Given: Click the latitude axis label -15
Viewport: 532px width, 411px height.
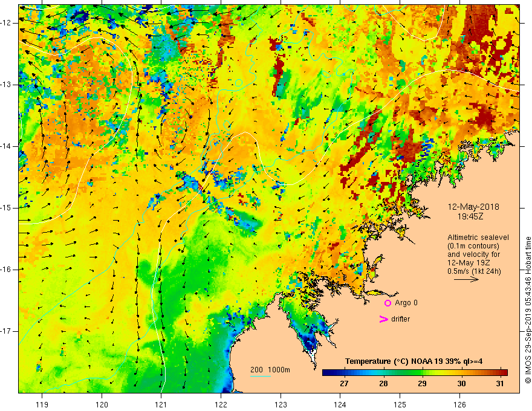Looking at the screenshot, I should click(x=7, y=208).
